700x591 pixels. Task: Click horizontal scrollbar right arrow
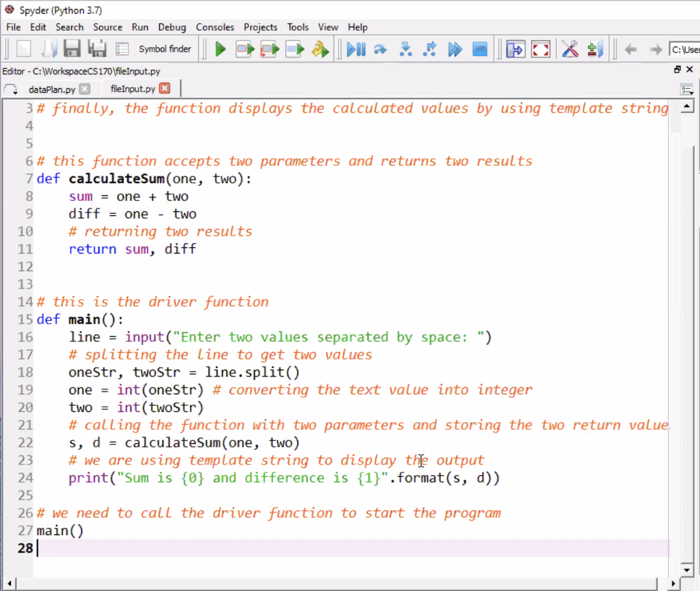point(673,583)
